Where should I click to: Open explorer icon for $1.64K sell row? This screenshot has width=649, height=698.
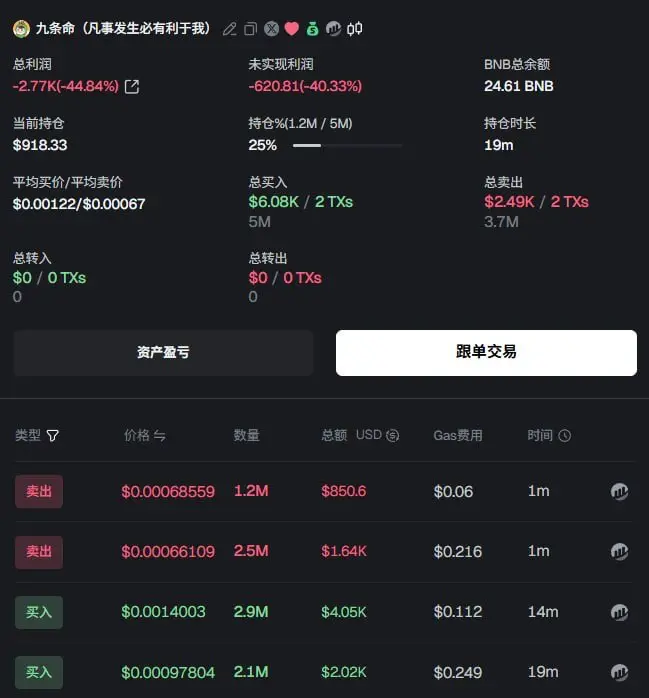click(x=619, y=552)
